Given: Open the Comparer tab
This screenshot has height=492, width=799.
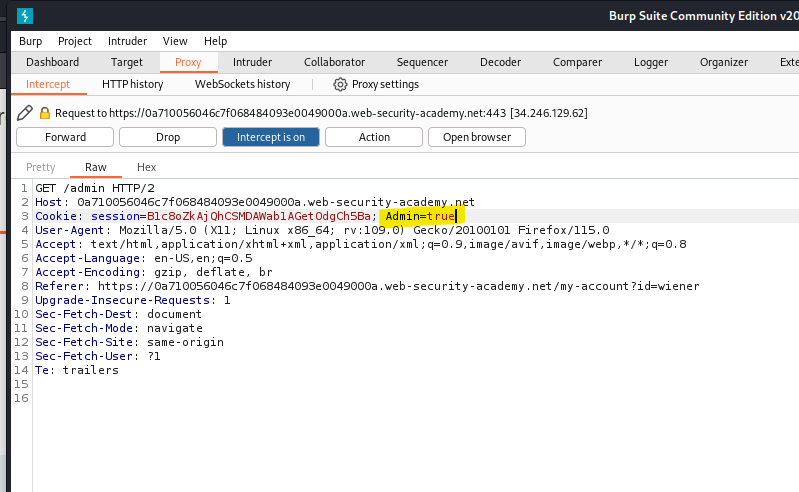Looking at the screenshot, I should (577, 62).
